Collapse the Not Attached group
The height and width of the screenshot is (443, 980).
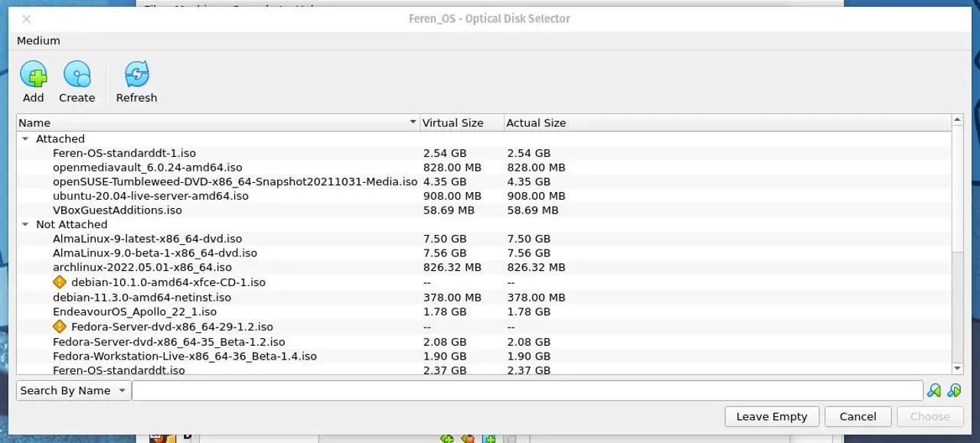click(x=25, y=225)
